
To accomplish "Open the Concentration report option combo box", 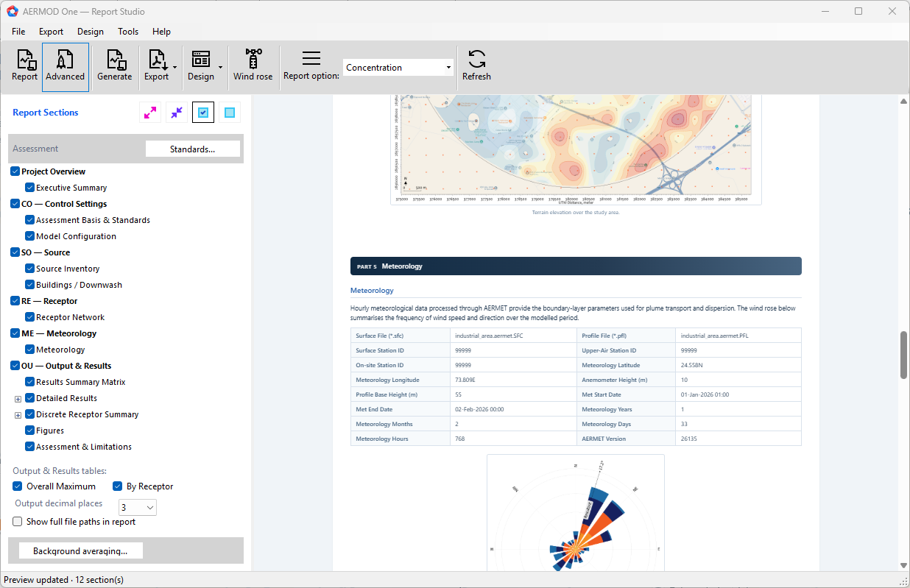I will (x=398, y=68).
